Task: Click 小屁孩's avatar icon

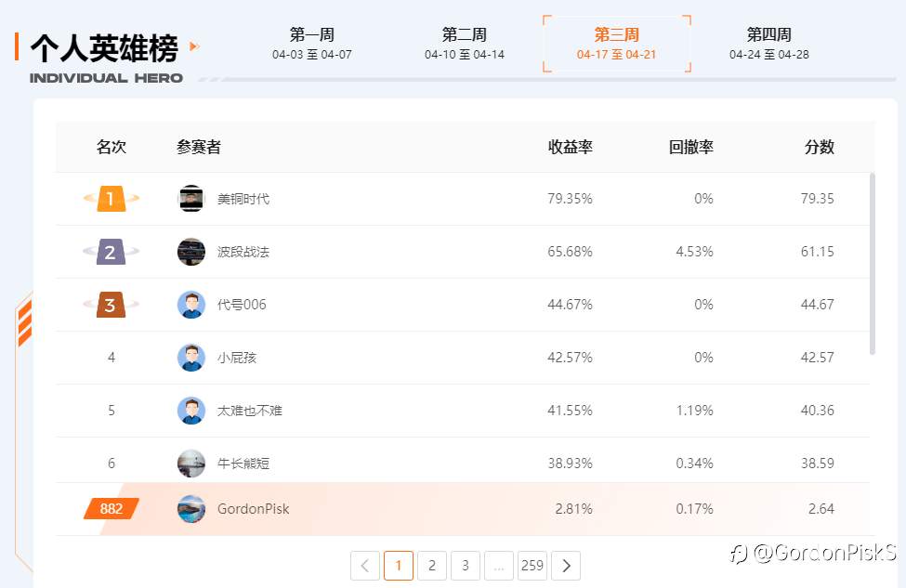Action: tap(191, 358)
